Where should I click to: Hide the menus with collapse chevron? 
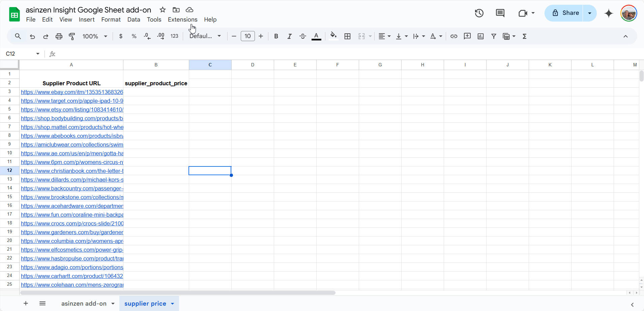coord(625,36)
